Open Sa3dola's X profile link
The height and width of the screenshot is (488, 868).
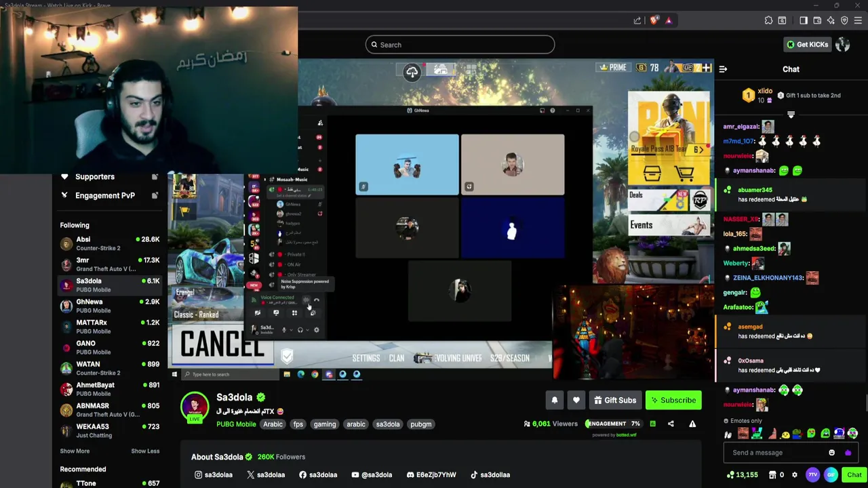coord(266,475)
